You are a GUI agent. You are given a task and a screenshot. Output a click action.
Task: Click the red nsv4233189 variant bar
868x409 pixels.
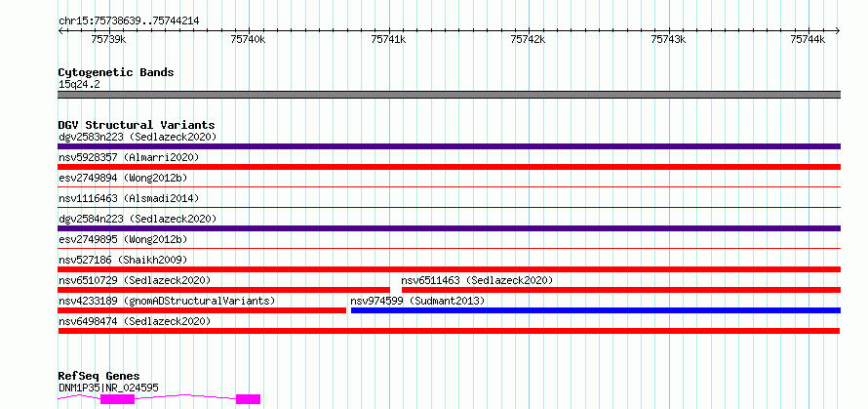tap(202, 310)
